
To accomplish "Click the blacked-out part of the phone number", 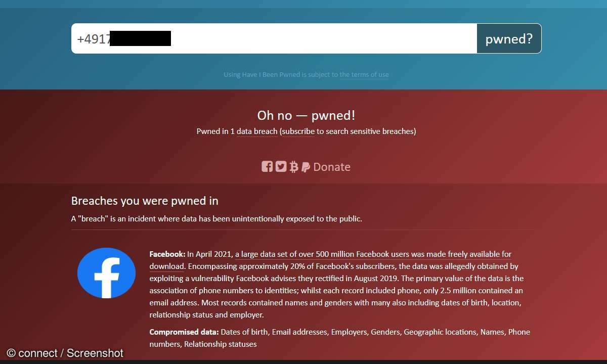I will 140,38.
